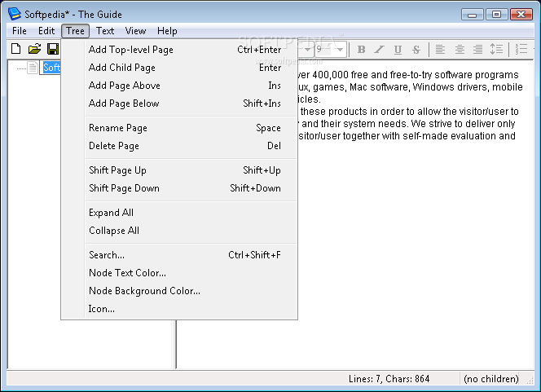Maximize The Guide window

point(496,15)
